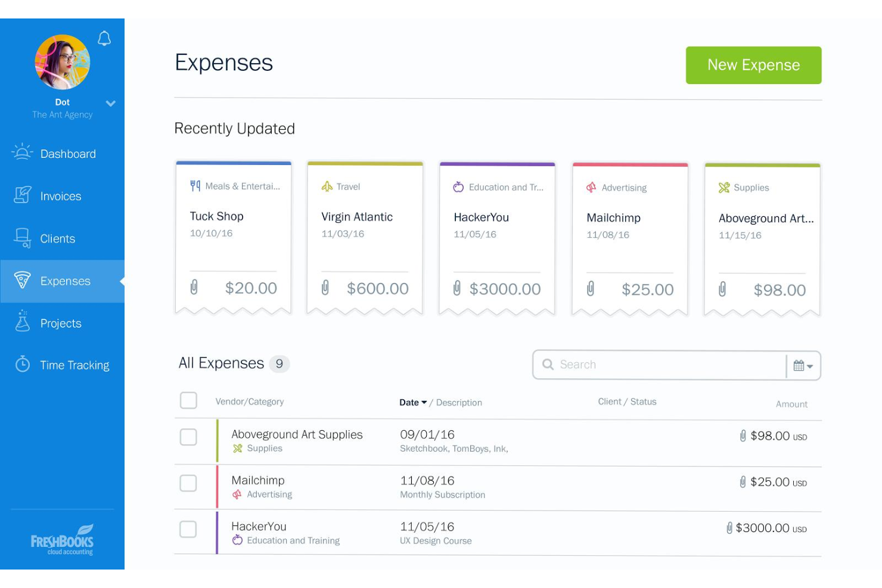Open the calendar date filter dropdown
Image resolution: width=882 pixels, height=588 pixels.
(803, 366)
